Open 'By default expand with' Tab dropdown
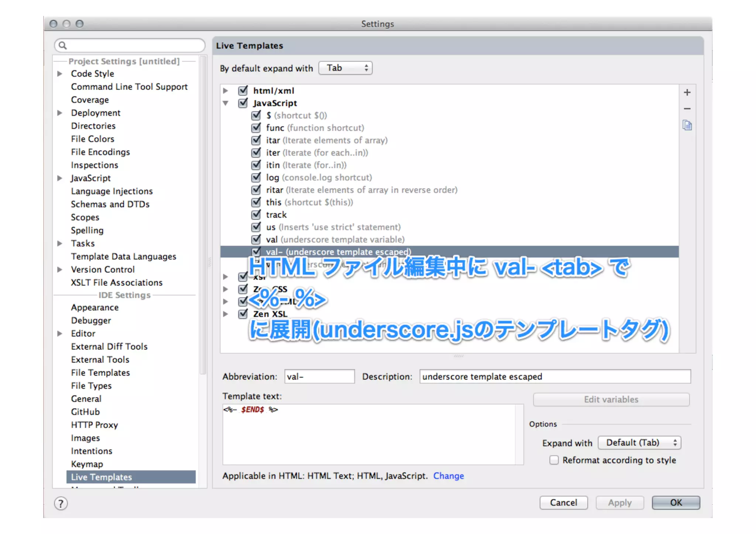 345,68
